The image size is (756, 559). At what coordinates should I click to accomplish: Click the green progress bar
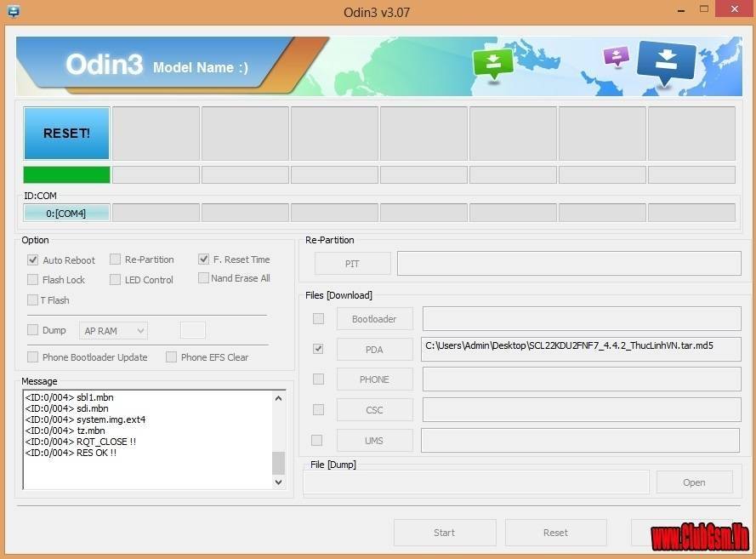click(x=66, y=174)
